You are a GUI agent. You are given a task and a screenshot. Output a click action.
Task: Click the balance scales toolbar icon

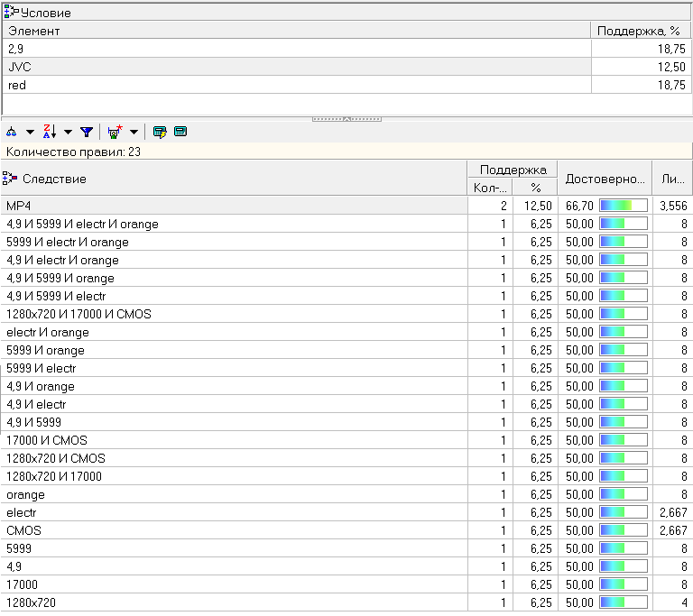(x=12, y=132)
